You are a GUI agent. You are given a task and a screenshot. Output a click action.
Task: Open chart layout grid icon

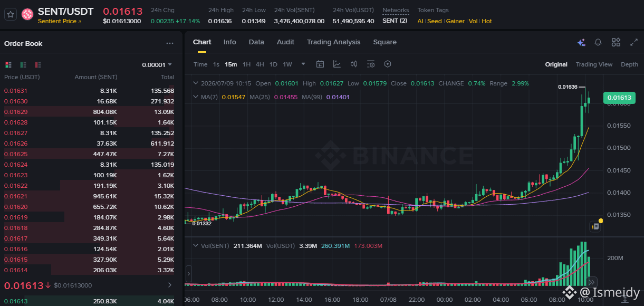pyautogui.click(x=616, y=42)
